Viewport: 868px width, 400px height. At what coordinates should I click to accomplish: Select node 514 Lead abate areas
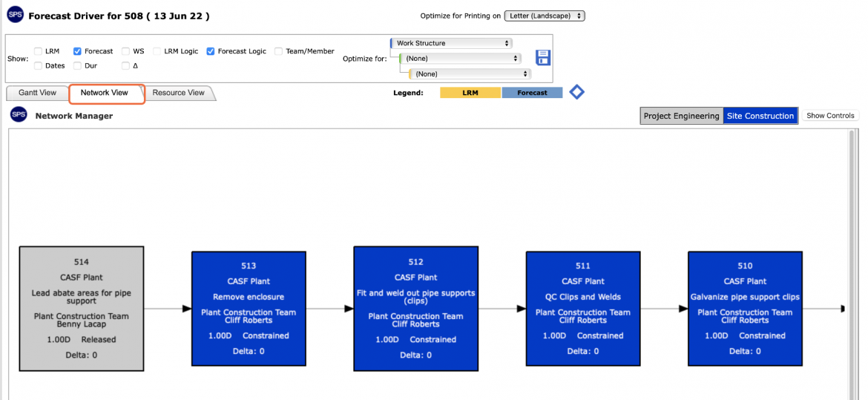82,309
